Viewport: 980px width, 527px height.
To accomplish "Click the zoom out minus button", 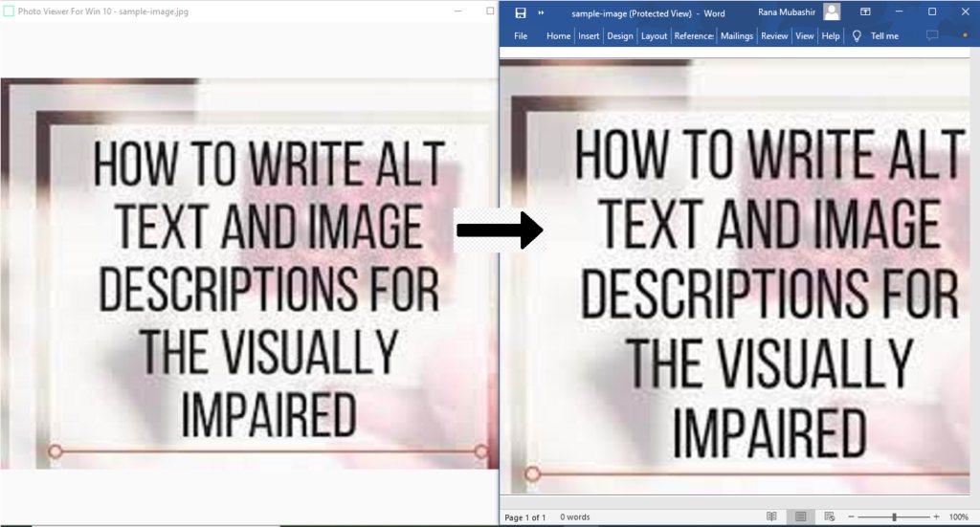I will click(x=851, y=516).
